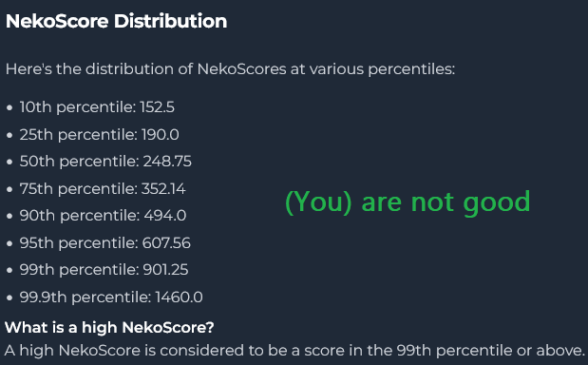Viewport: 588px width, 365px height.
Task: Click the bullet before 99.9th percentile
Action: 9,298
